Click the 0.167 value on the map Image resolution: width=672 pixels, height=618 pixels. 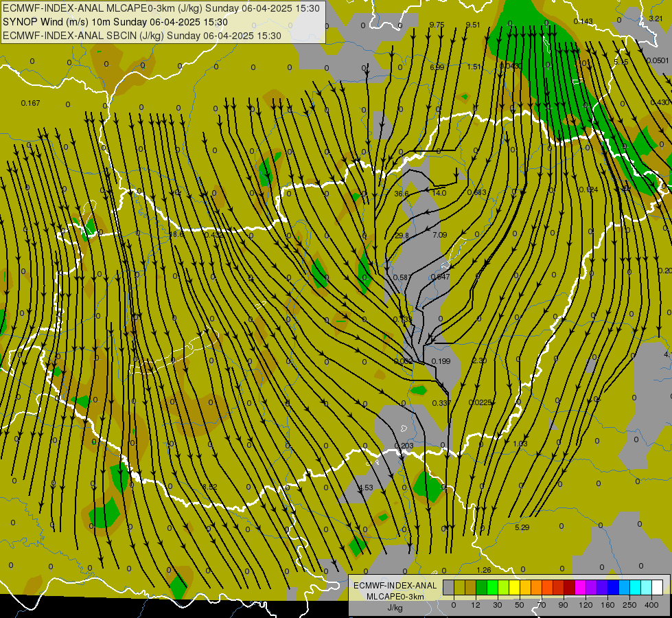[30, 103]
